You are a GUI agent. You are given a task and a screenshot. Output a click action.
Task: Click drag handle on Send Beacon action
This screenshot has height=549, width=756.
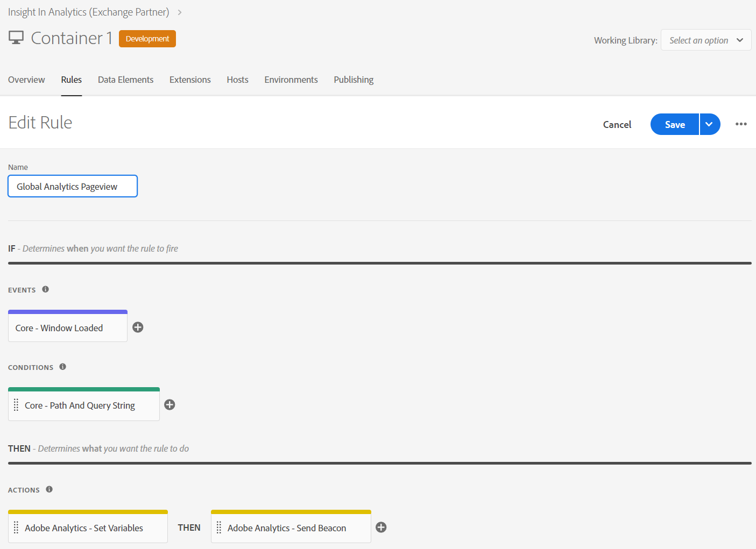pos(219,527)
